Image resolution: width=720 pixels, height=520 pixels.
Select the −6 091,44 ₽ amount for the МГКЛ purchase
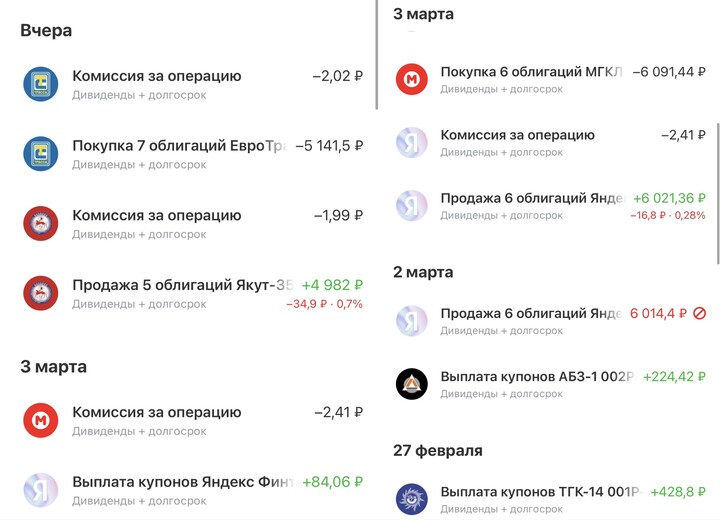pyautogui.click(x=670, y=72)
